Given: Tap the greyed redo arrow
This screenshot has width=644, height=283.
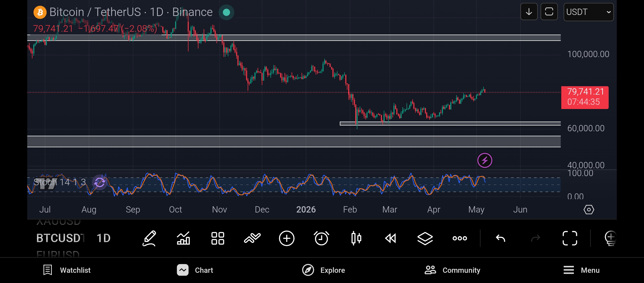Looking at the screenshot, I should coord(535,238).
